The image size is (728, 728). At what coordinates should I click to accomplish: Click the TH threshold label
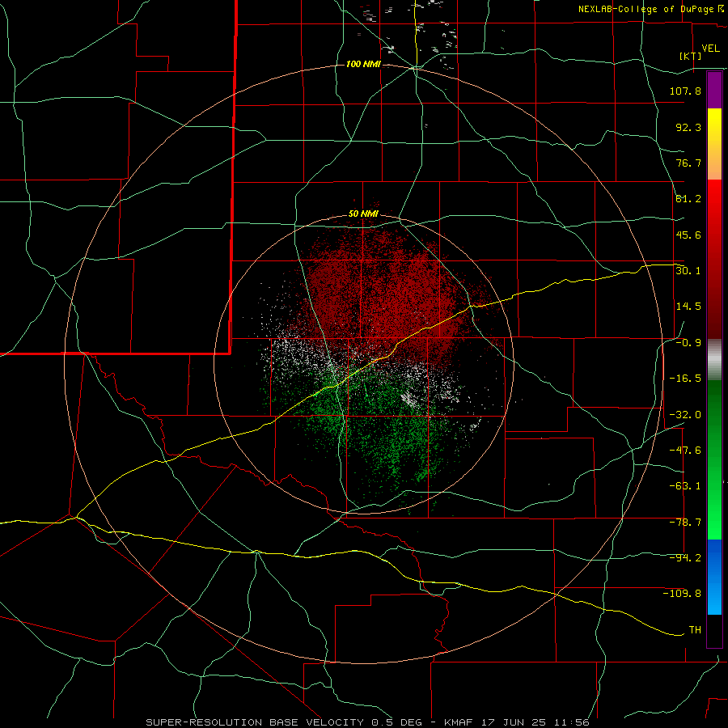tap(695, 630)
